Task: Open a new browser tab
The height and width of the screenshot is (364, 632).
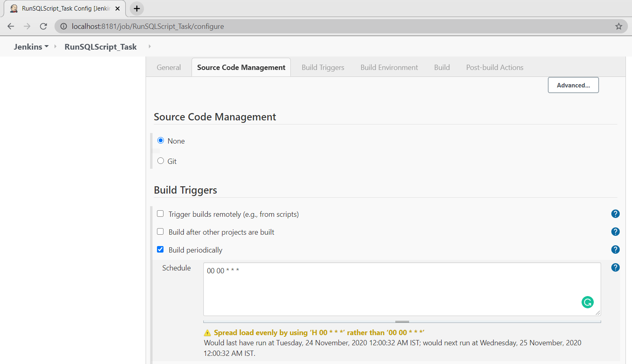Action: [137, 9]
